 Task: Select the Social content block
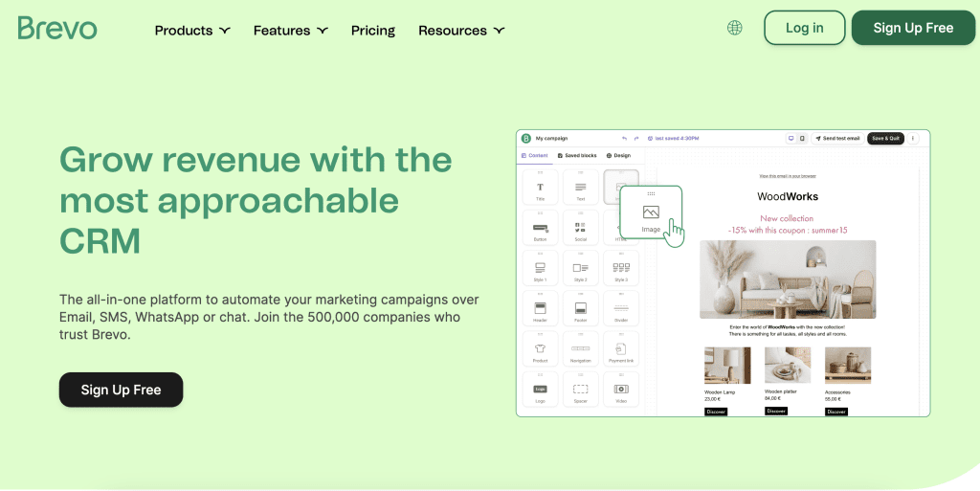point(581,228)
